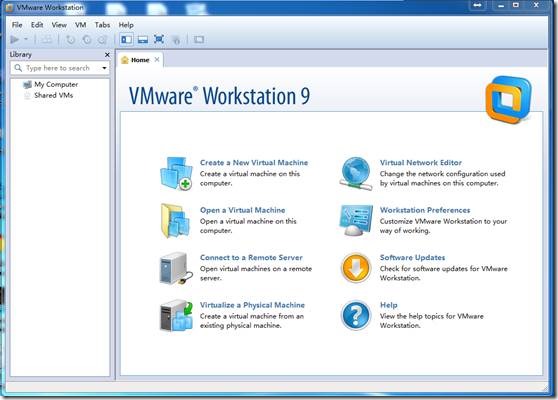Click the 'View the help topics' description text
558x400 pixels.
click(x=432, y=321)
